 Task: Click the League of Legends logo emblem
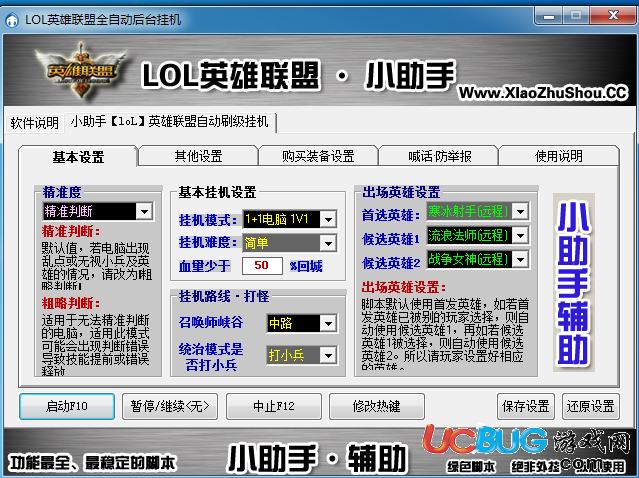point(81,71)
